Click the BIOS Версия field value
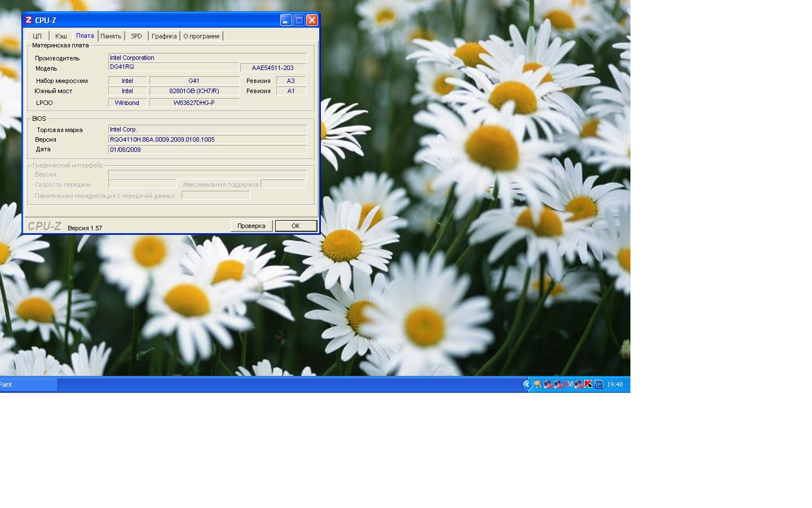Viewport: 812px width, 508px height. click(x=207, y=139)
